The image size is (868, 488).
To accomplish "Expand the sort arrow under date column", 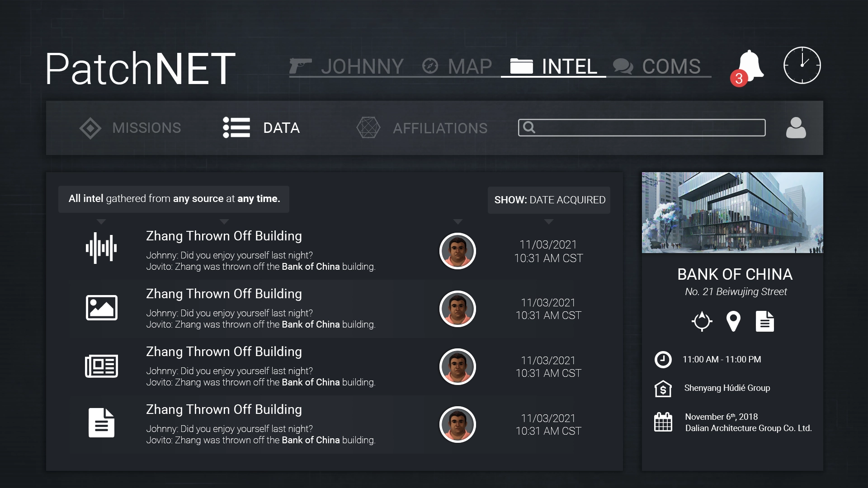I will point(548,222).
